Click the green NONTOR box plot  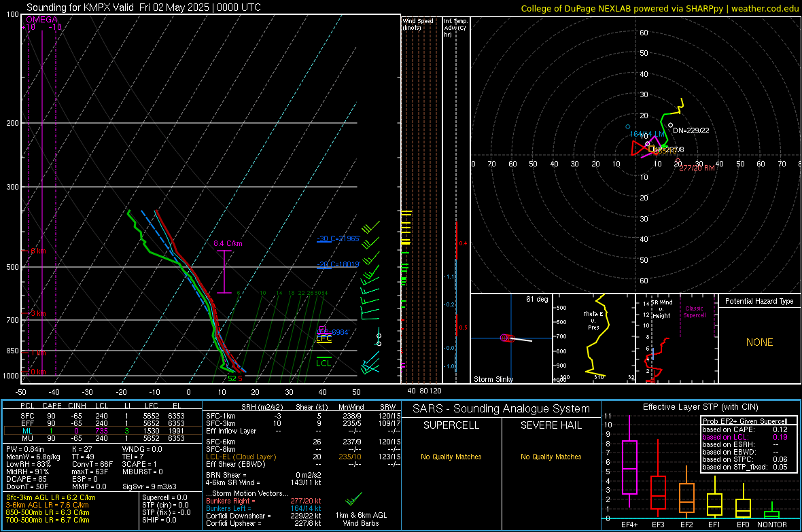tap(771, 514)
